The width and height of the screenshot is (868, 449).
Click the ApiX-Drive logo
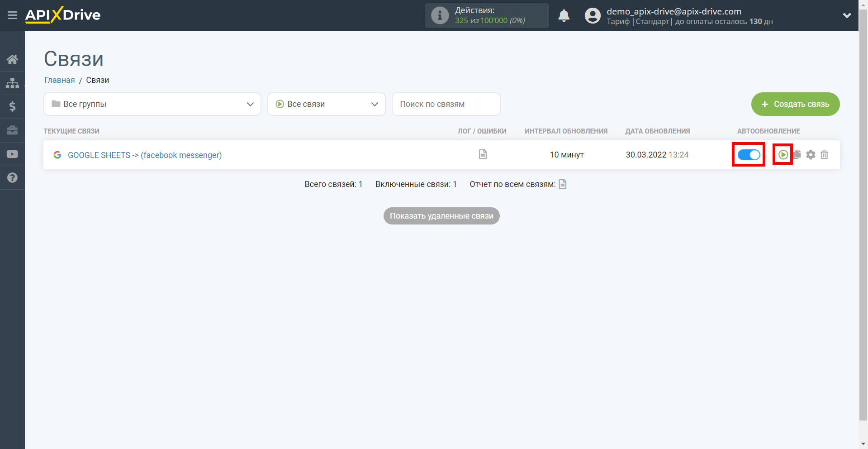(x=63, y=15)
